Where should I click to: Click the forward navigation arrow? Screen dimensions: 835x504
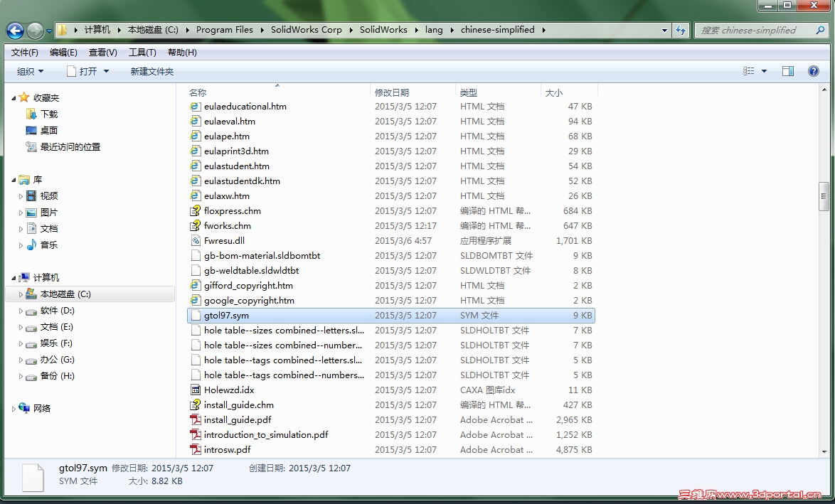pyautogui.click(x=35, y=31)
